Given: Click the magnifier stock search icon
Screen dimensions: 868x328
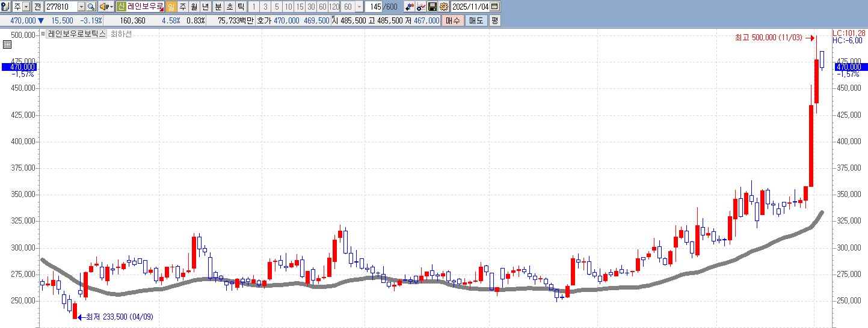Looking at the screenshot, I should [91, 7].
